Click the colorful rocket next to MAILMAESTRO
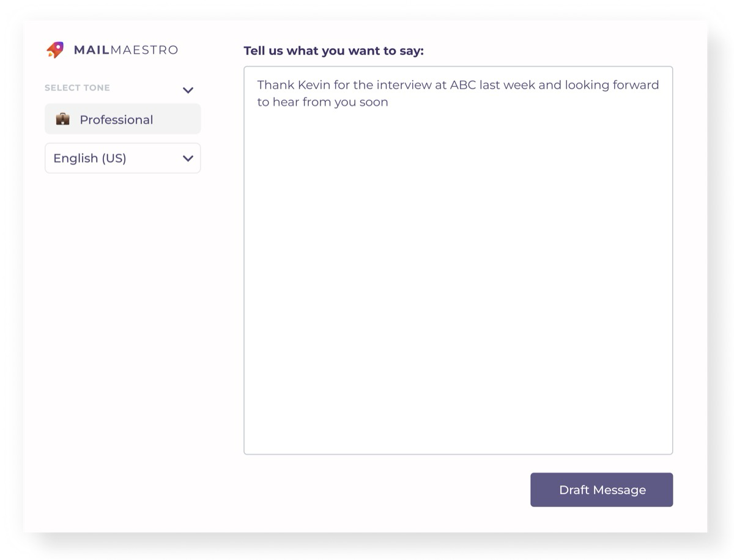Screen dimensions: 734x560 click(54, 50)
